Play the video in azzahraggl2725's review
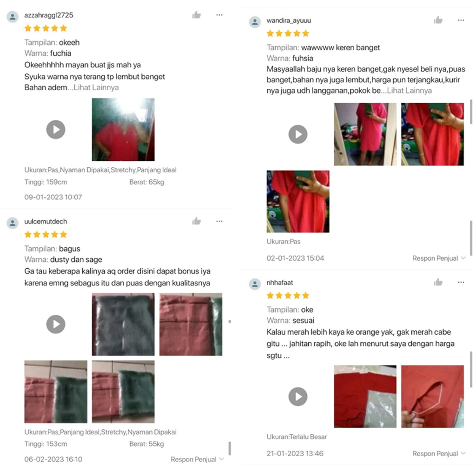Viewport: 476px width, 476px height. tap(56, 130)
